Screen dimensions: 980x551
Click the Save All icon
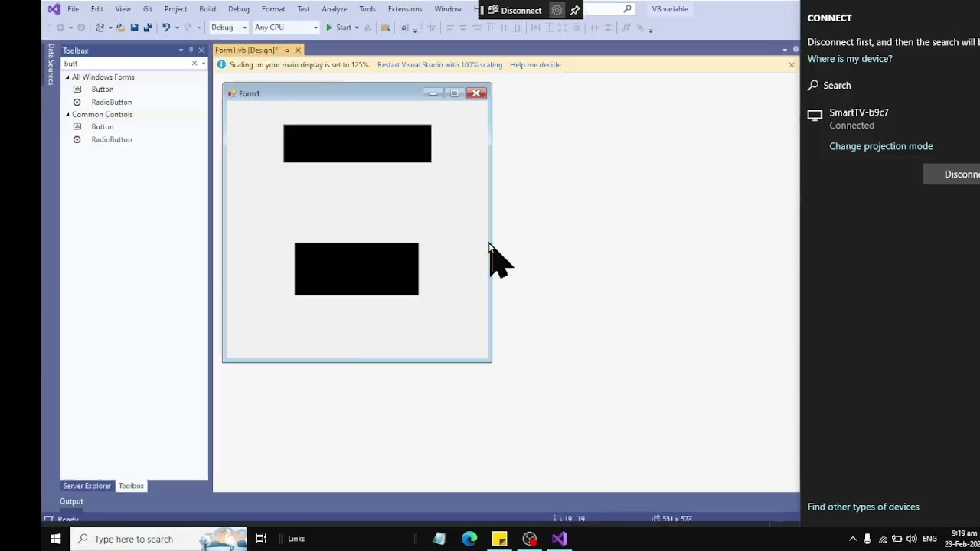148,28
